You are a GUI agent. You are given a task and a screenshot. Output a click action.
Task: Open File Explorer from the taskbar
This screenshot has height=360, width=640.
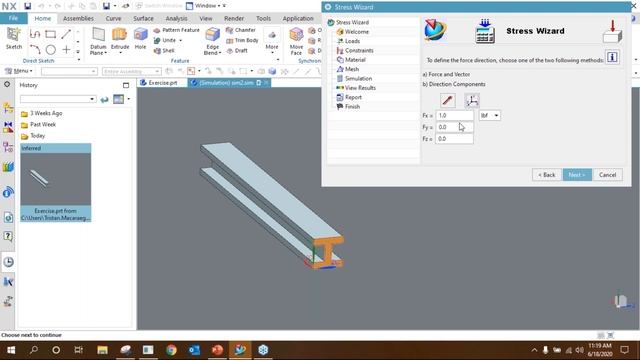pos(102,350)
